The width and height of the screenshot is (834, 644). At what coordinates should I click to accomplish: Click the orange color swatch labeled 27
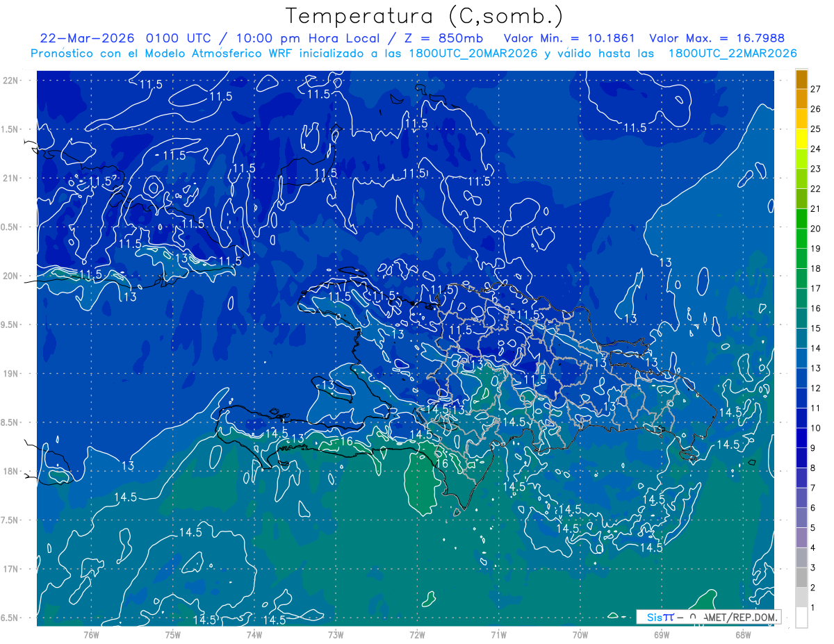pos(801,80)
